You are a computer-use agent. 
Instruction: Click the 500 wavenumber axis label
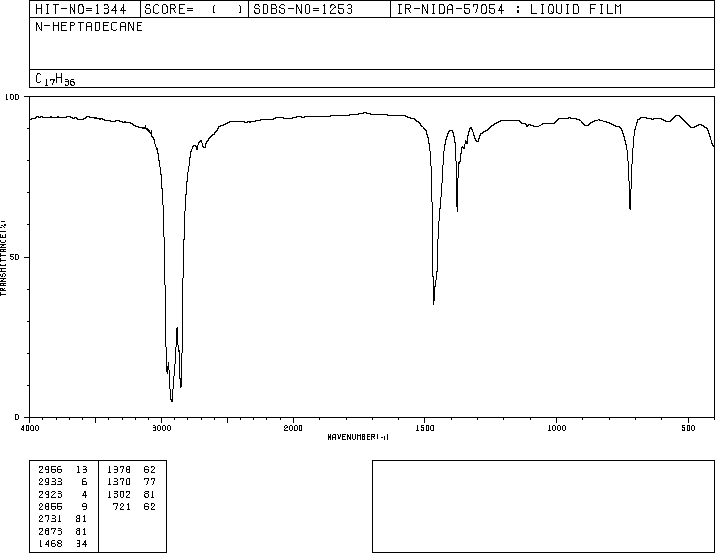688,428
